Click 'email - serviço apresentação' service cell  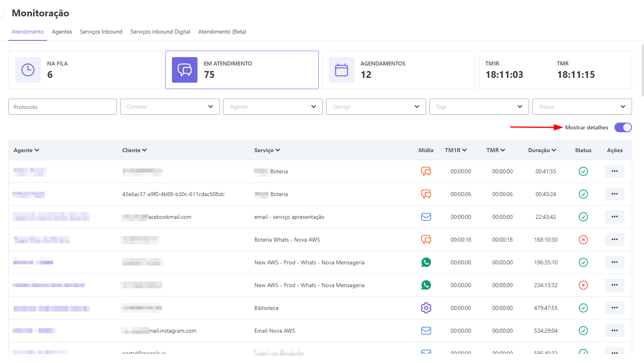(x=289, y=217)
